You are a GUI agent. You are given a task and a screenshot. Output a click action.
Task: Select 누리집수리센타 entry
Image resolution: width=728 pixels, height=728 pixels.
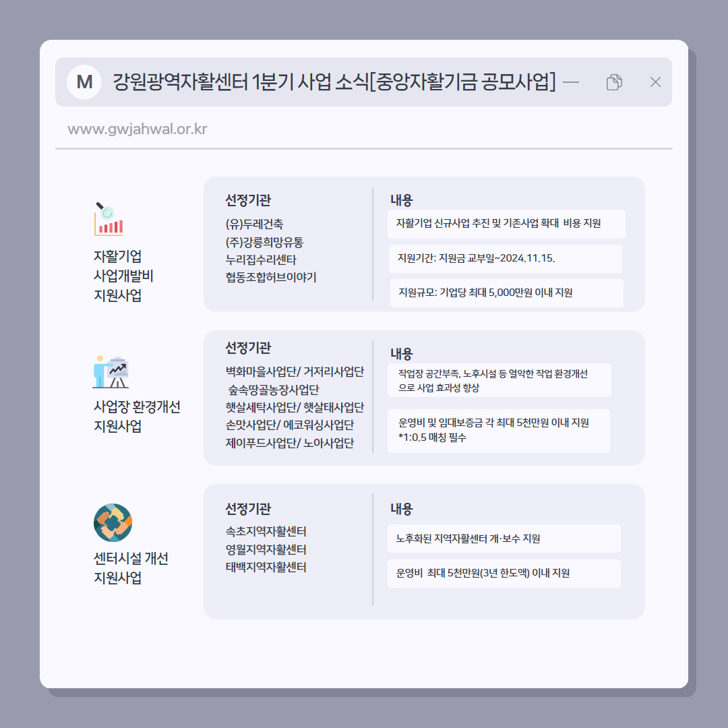tap(261, 260)
